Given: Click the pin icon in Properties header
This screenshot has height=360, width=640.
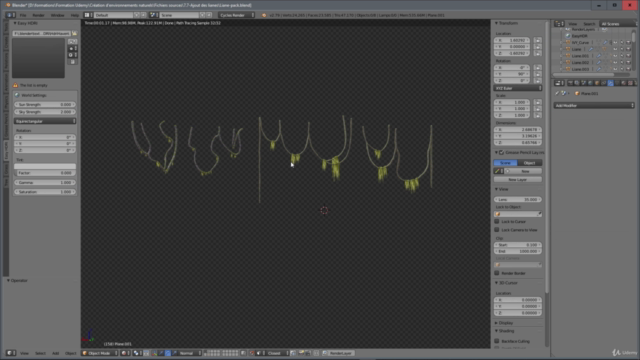Looking at the screenshot, I should point(557,93).
